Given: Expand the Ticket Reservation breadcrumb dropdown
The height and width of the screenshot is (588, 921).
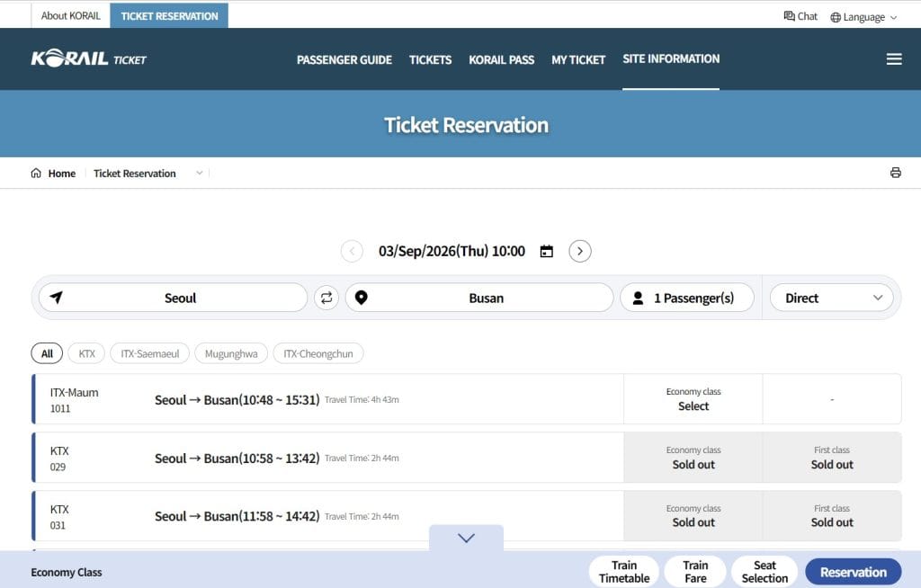Looking at the screenshot, I should (199, 173).
